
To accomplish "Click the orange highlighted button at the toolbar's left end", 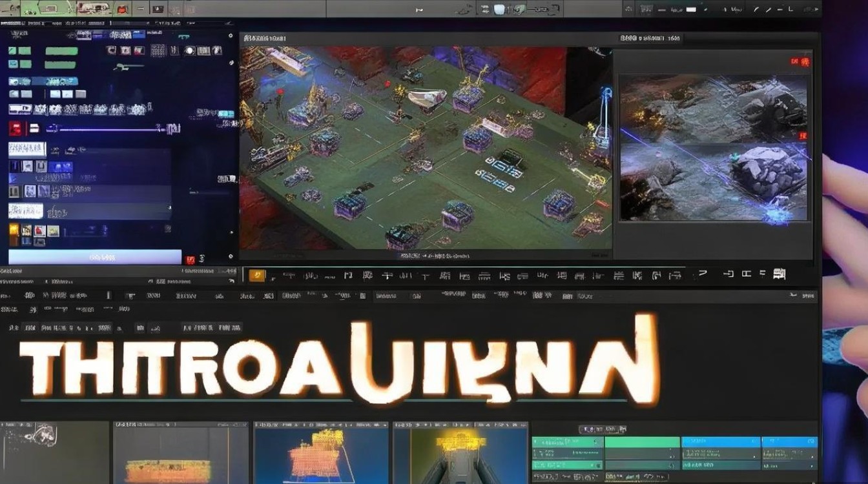I will click(257, 276).
